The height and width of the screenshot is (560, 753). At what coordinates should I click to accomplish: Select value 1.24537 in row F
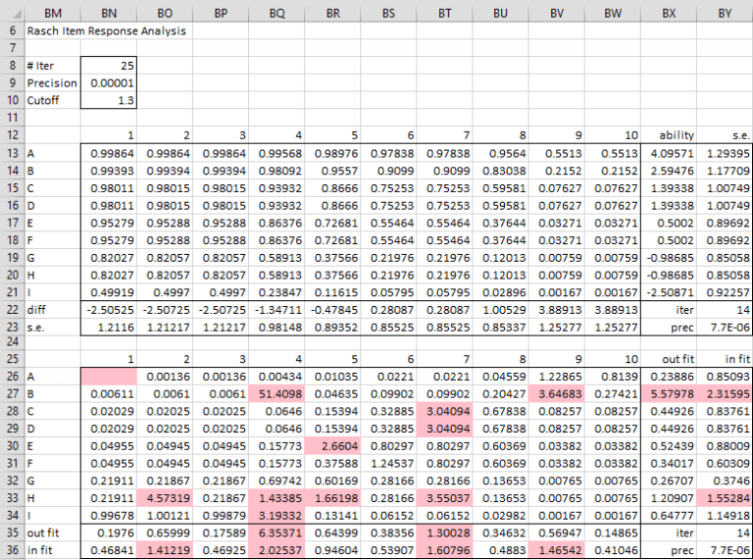pos(388,464)
